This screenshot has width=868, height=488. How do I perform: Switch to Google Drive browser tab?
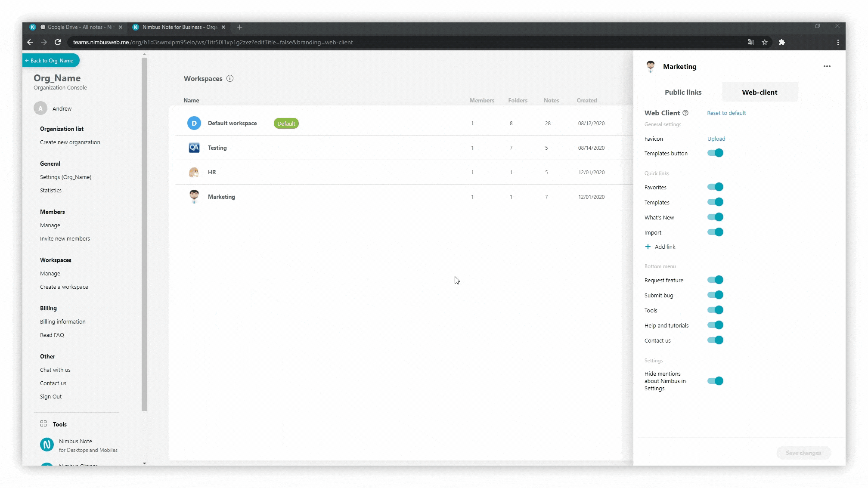(76, 27)
